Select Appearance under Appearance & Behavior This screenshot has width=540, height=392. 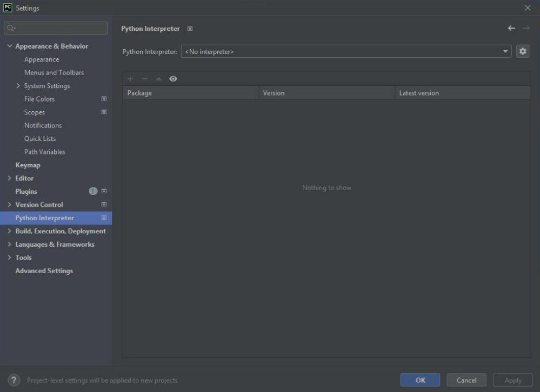click(x=42, y=59)
